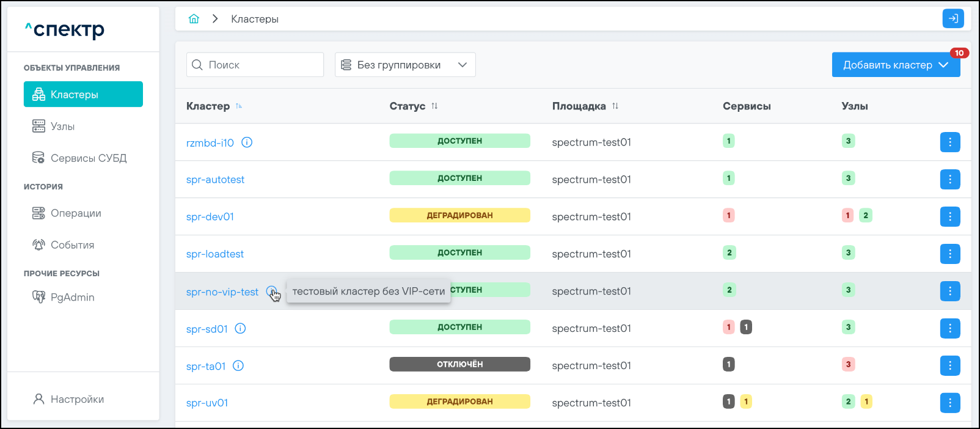Expand the Добавить кластер button menu
The image size is (980, 429).
pyautogui.click(x=943, y=65)
